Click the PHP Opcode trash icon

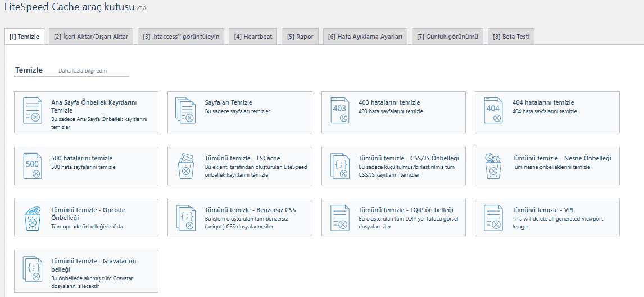(x=33, y=217)
